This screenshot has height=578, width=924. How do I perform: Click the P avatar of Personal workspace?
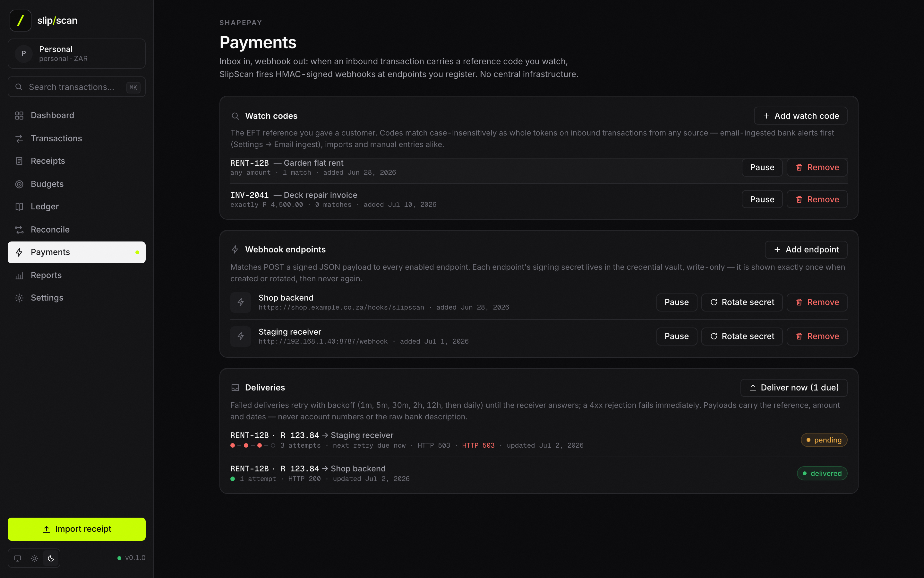(x=24, y=54)
